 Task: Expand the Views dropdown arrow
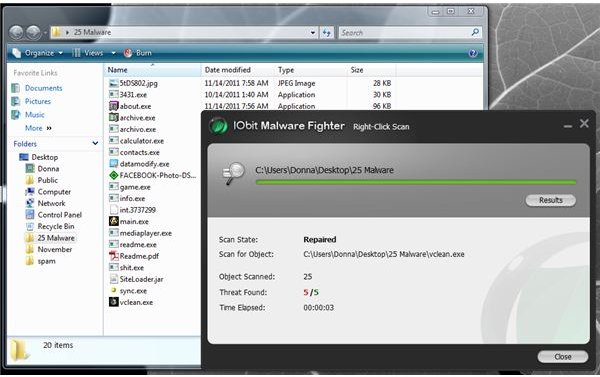pyautogui.click(x=113, y=53)
